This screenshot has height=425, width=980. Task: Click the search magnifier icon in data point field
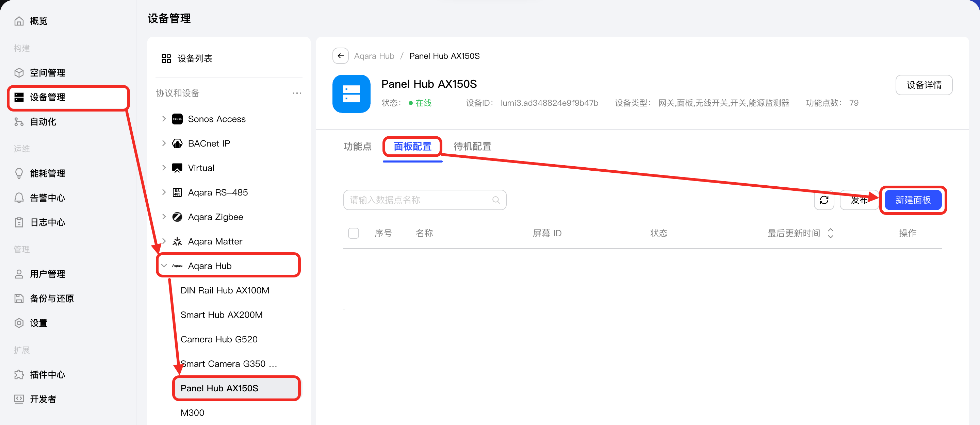coord(496,200)
